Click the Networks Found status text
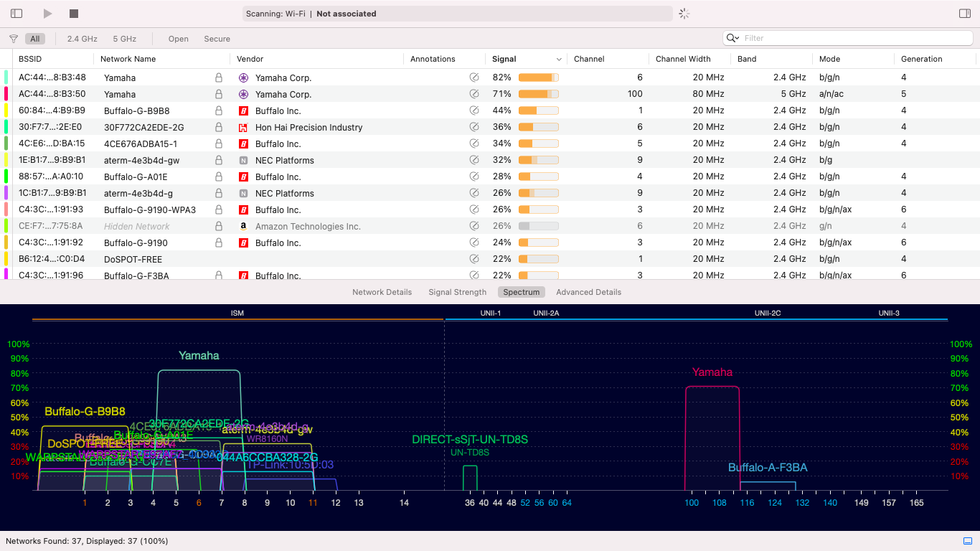Screen dimensions: 980x551 point(87,541)
